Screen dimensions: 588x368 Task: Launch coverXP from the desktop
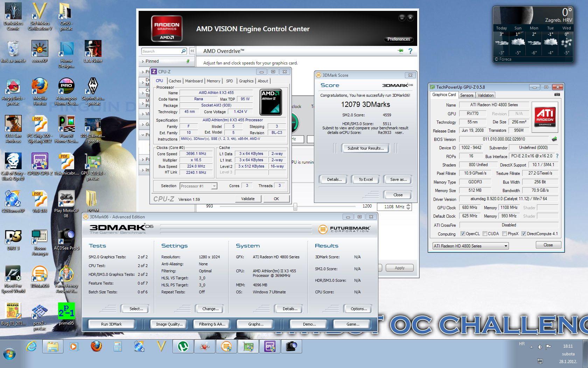(40, 52)
